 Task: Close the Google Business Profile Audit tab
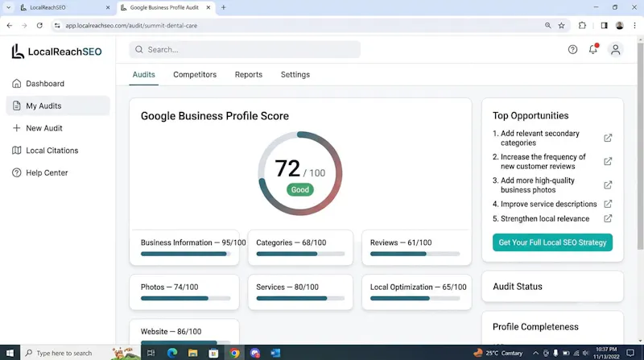tap(208, 7)
